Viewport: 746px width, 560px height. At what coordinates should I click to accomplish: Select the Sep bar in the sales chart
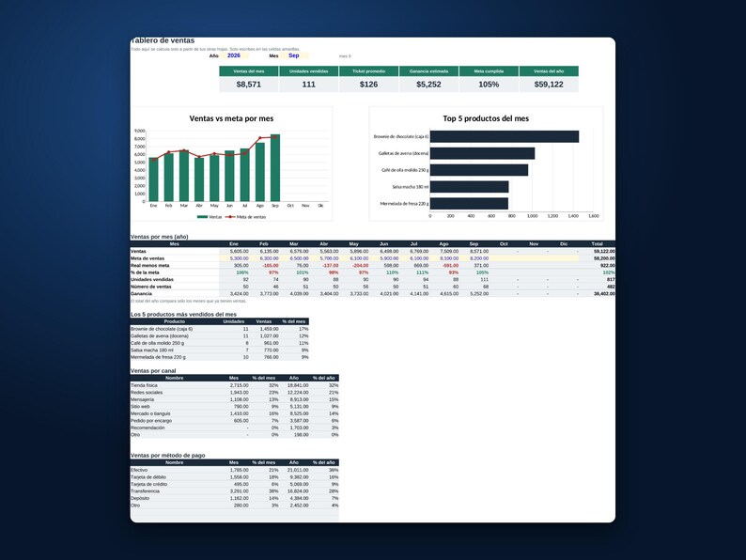(x=275, y=167)
